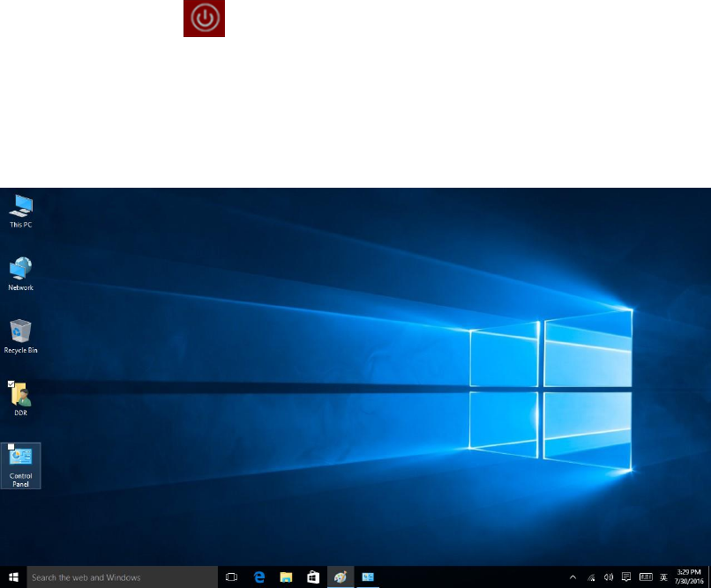This screenshot has height=588, width=711.
Task: Open the Windows Start menu
Action: 13,577
